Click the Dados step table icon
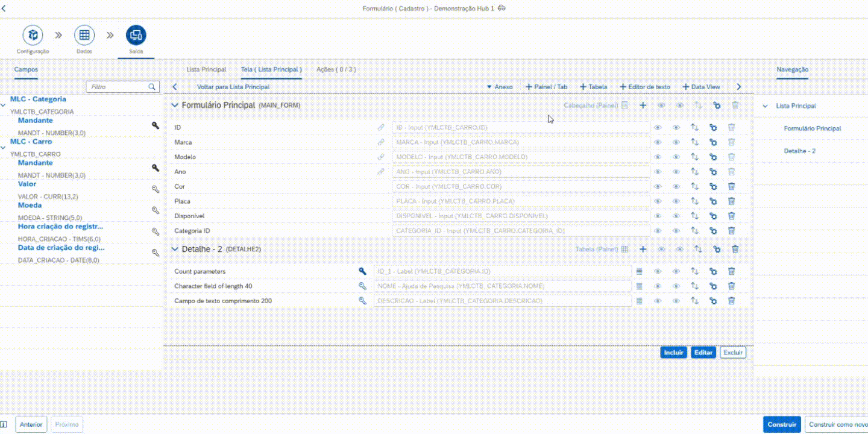The width and height of the screenshot is (868, 434). click(x=84, y=35)
